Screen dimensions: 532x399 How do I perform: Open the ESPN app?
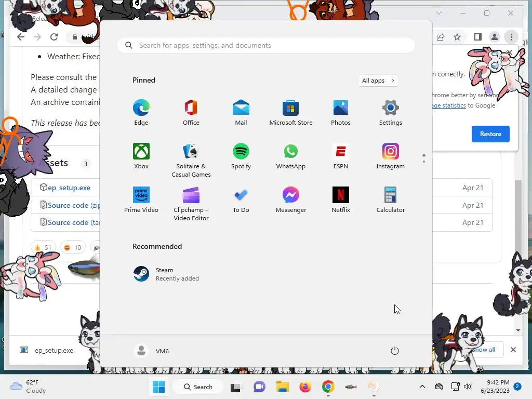pyautogui.click(x=341, y=156)
